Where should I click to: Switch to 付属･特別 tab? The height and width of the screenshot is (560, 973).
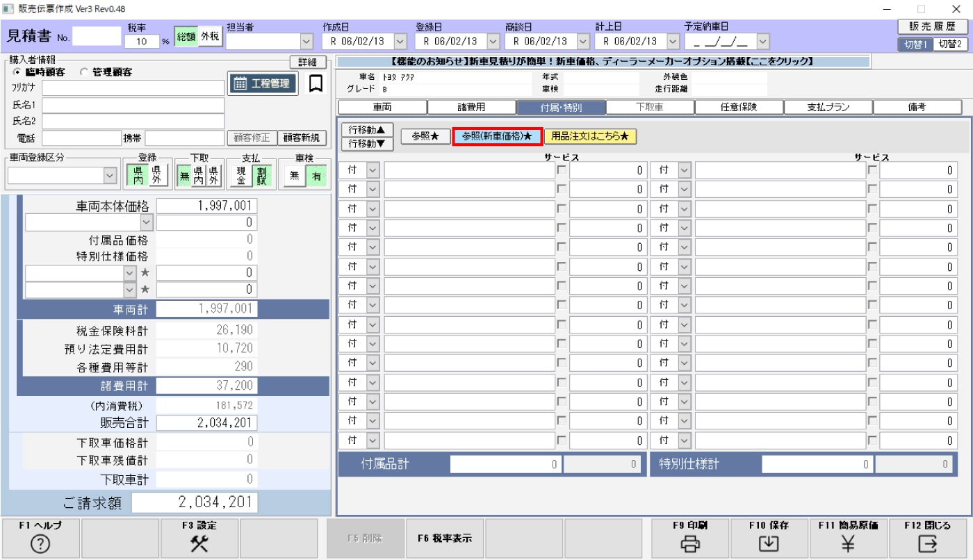click(561, 108)
